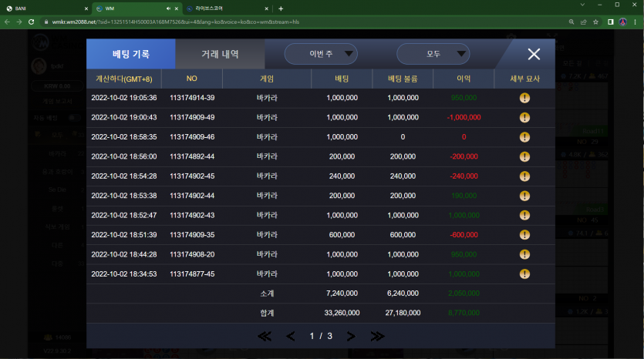Go to previous page of records
The image size is (644, 359).
click(290, 337)
